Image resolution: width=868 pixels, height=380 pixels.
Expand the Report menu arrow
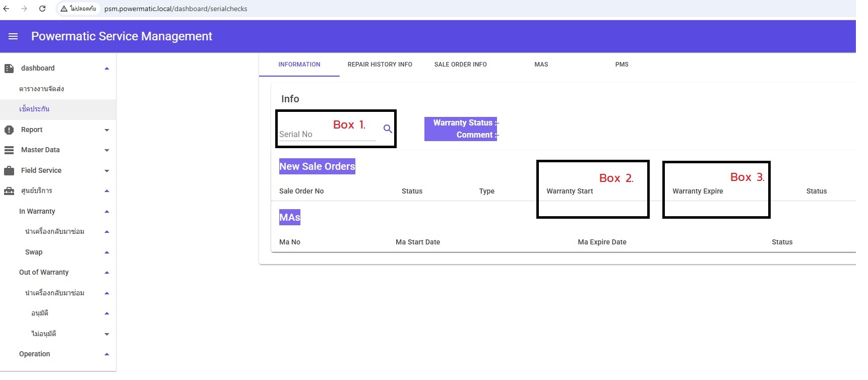[x=107, y=130]
